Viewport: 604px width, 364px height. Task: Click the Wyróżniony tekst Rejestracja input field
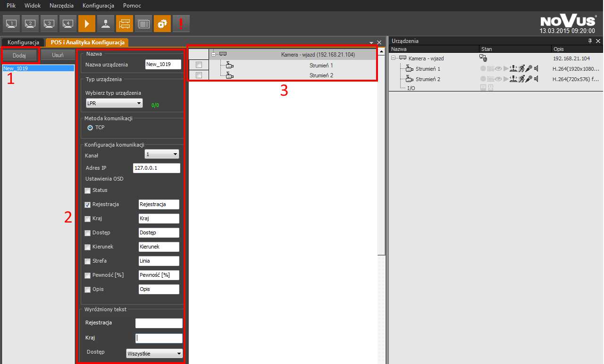159,323
